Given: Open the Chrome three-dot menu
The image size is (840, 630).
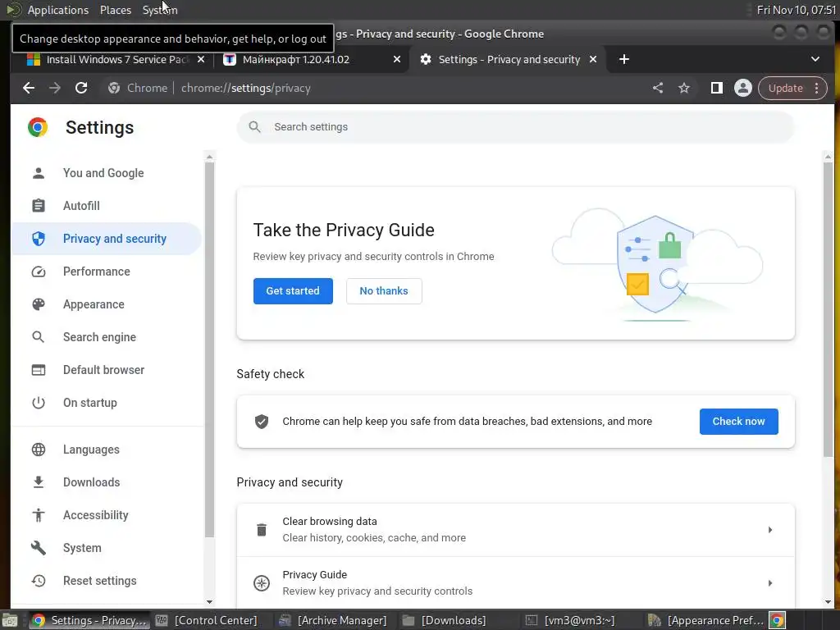Looking at the screenshot, I should point(816,88).
